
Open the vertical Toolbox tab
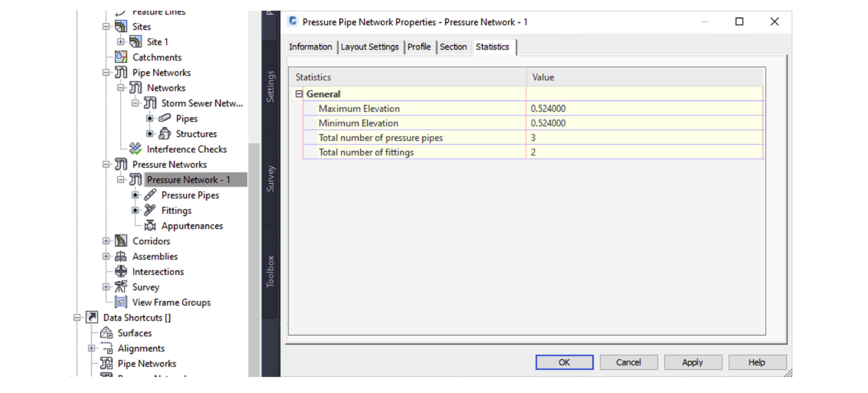coord(270,271)
